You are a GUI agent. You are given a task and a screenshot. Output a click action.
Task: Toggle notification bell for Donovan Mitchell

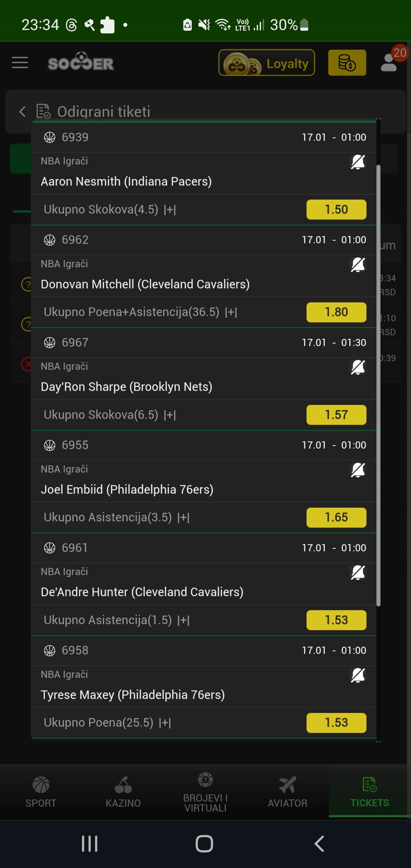point(358,265)
